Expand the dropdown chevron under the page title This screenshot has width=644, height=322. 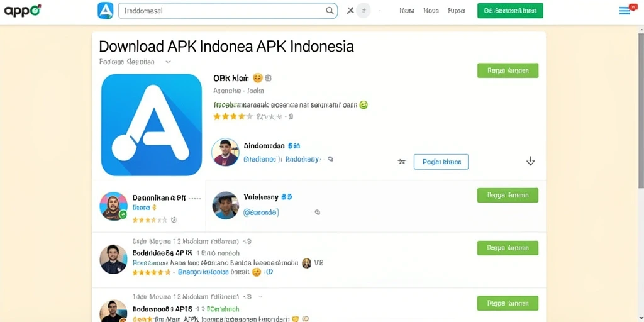[168, 62]
